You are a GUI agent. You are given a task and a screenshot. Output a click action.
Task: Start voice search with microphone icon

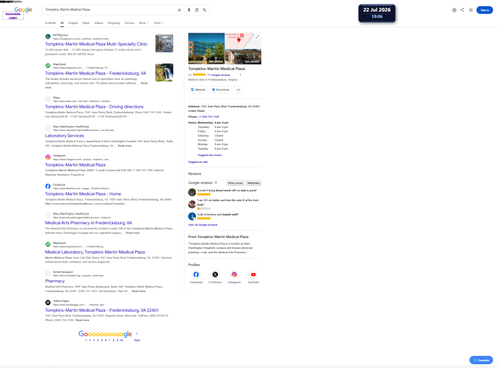[189, 10]
